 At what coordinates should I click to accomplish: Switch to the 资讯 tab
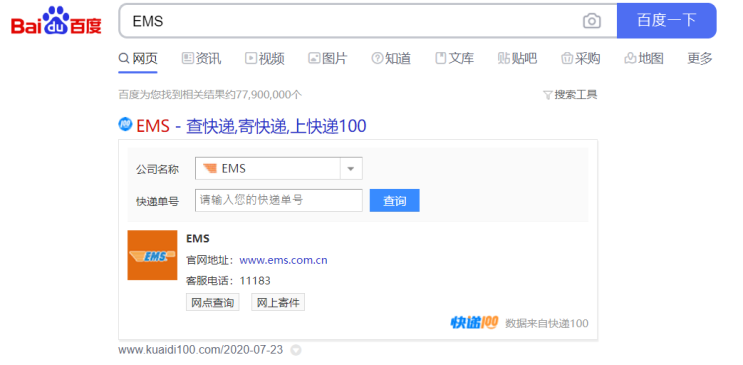(201, 59)
